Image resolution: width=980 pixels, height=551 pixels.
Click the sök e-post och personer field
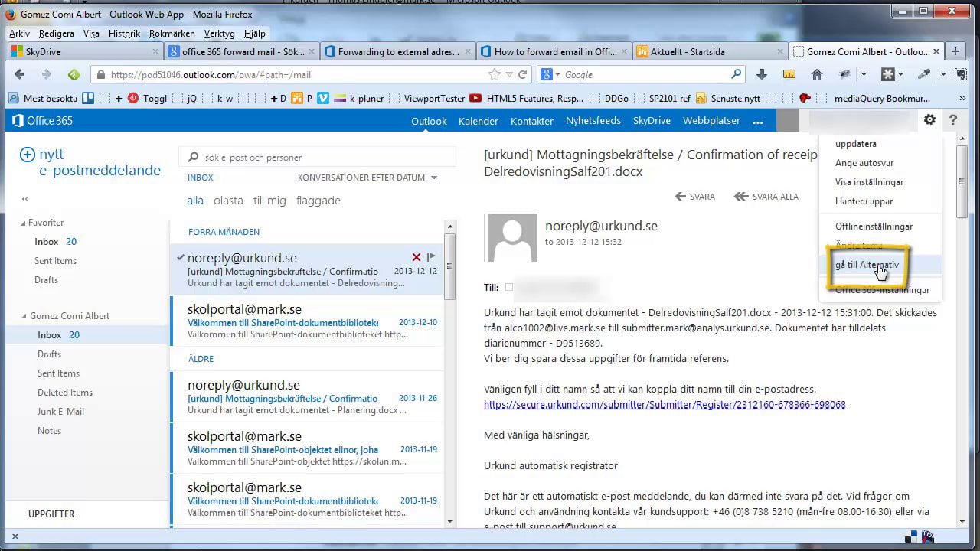[317, 157]
